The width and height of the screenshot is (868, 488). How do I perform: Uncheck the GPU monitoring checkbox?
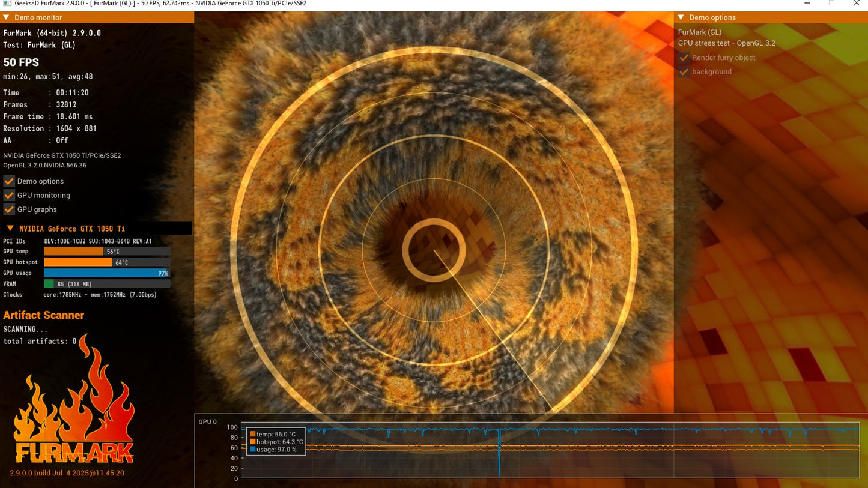9,195
